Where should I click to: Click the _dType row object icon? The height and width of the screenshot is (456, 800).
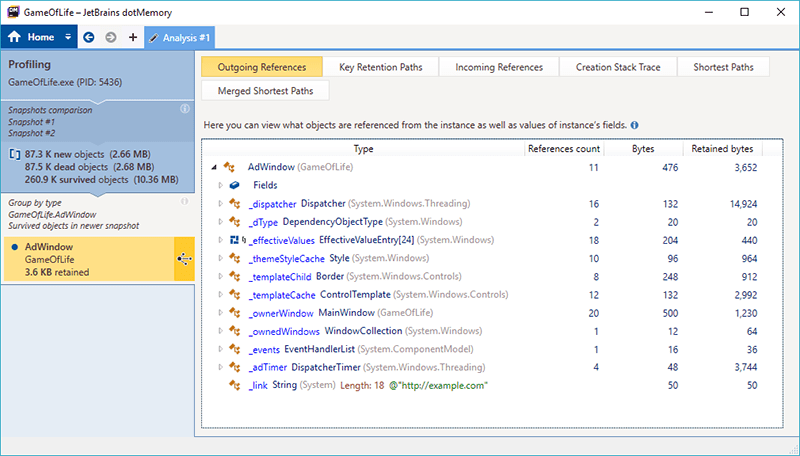235,222
